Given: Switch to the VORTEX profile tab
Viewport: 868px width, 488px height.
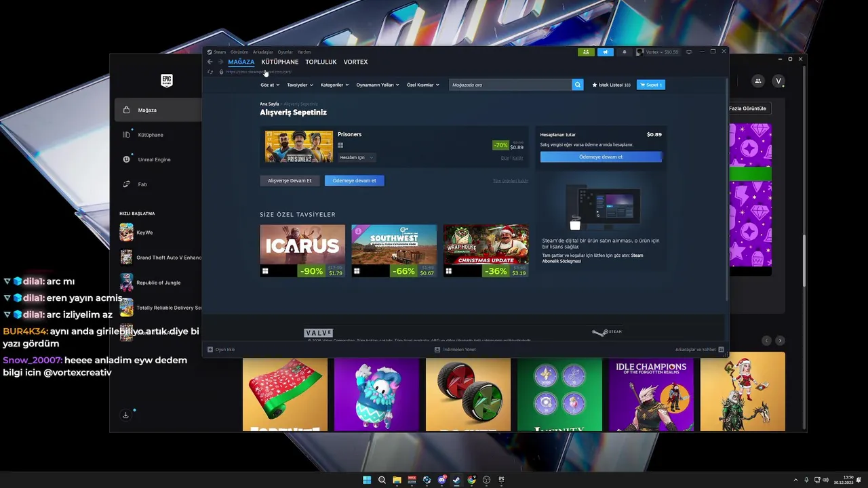Looking at the screenshot, I should (x=355, y=62).
